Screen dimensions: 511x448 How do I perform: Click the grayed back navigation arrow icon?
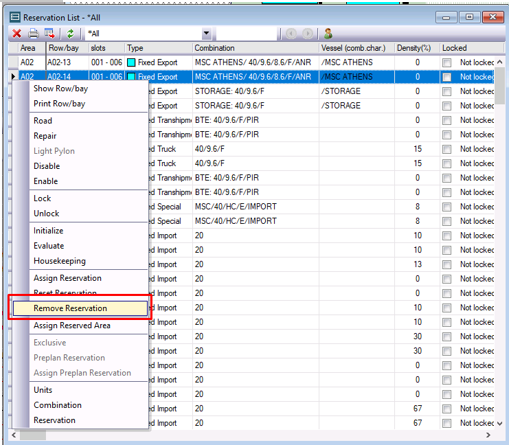point(291,34)
